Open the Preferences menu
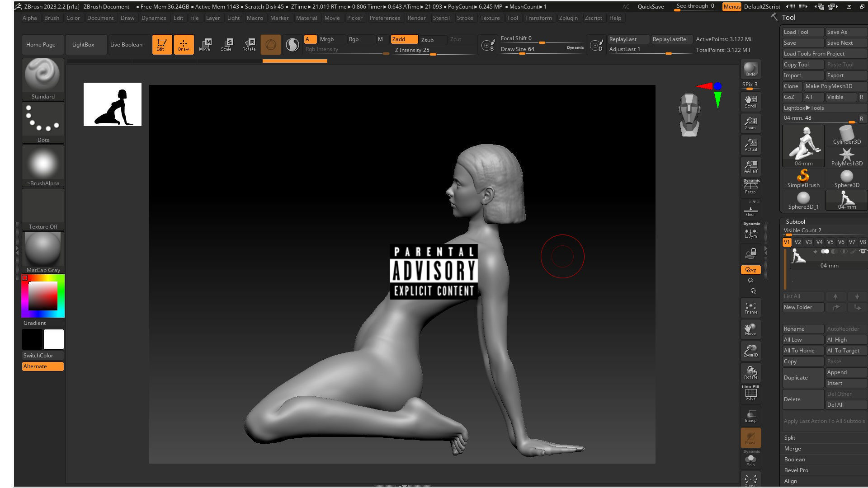 point(385,18)
